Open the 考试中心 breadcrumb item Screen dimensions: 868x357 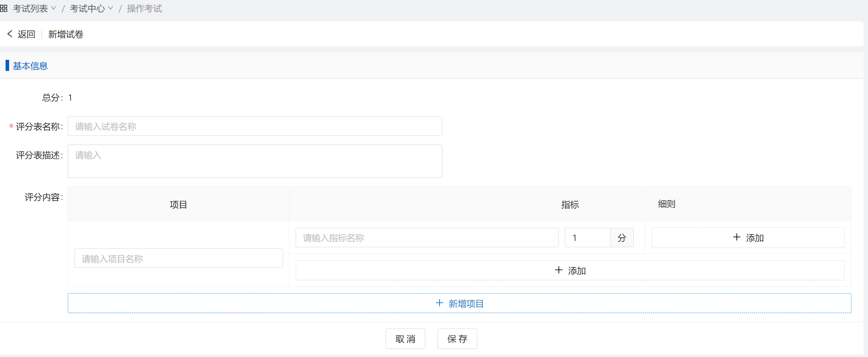[x=87, y=8]
